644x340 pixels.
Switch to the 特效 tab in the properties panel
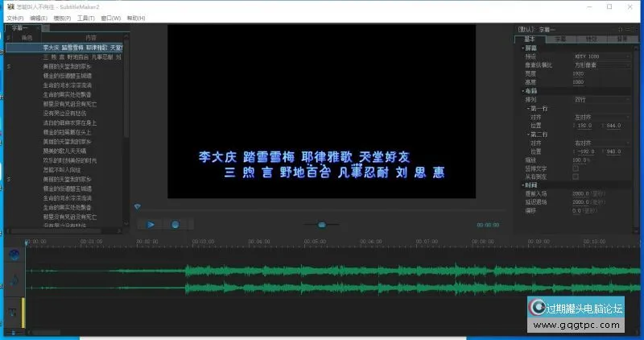591,39
